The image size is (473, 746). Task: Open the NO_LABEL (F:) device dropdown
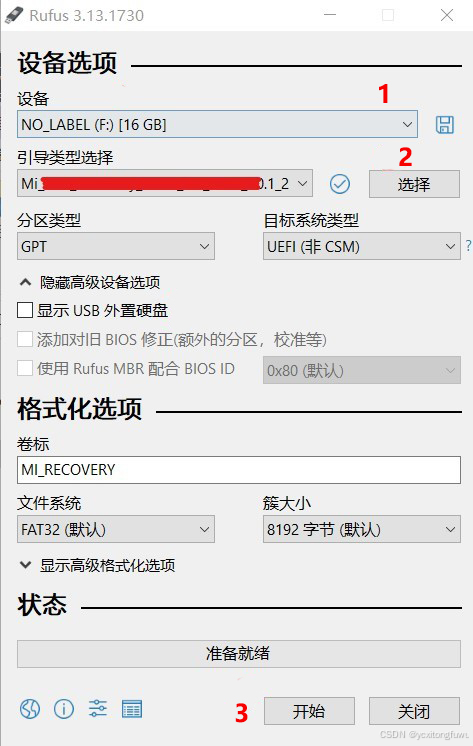pos(217,124)
